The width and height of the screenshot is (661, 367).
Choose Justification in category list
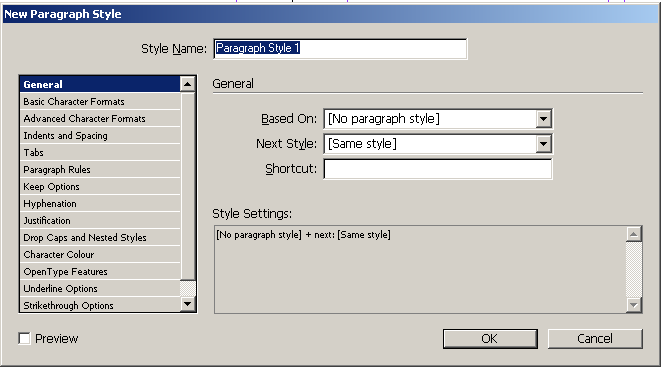point(100,220)
